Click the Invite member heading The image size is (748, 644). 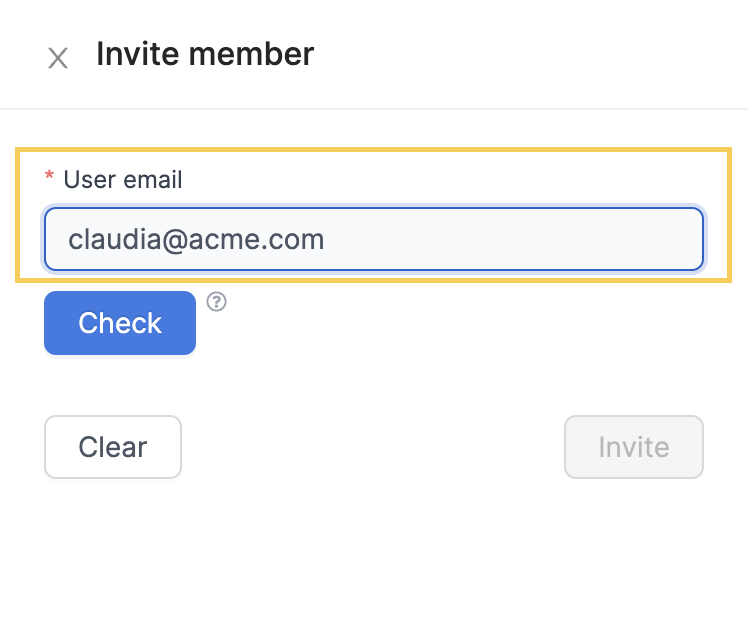[x=205, y=54]
